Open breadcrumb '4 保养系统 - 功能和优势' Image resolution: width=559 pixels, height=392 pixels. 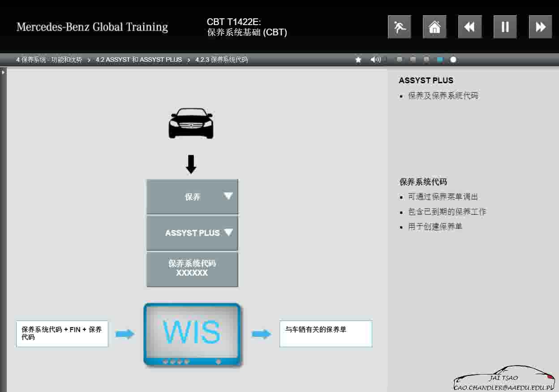(49, 60)
